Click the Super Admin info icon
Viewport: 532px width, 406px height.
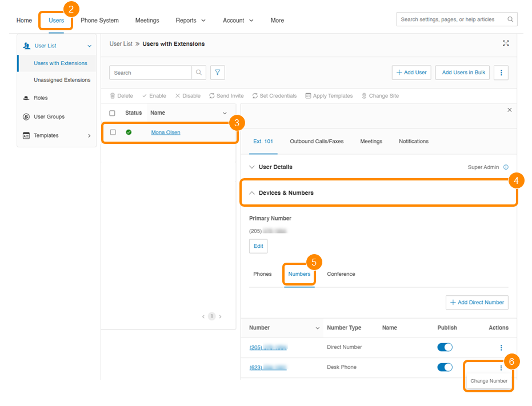506,167
